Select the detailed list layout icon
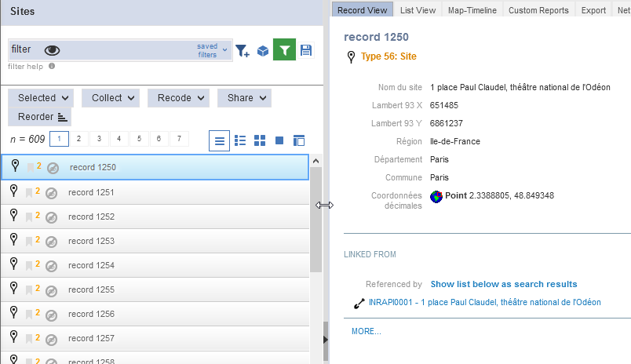 (240, 140)
